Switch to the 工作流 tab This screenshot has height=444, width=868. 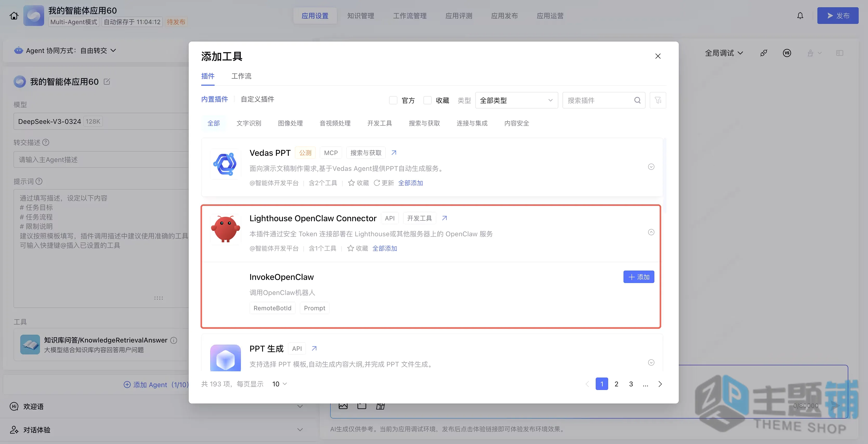[x=241, y=76]
